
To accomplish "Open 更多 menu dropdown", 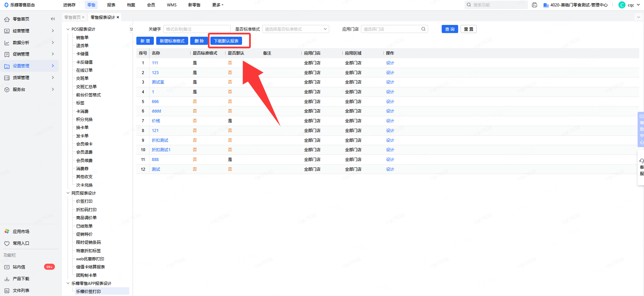I will pos(218,5).
